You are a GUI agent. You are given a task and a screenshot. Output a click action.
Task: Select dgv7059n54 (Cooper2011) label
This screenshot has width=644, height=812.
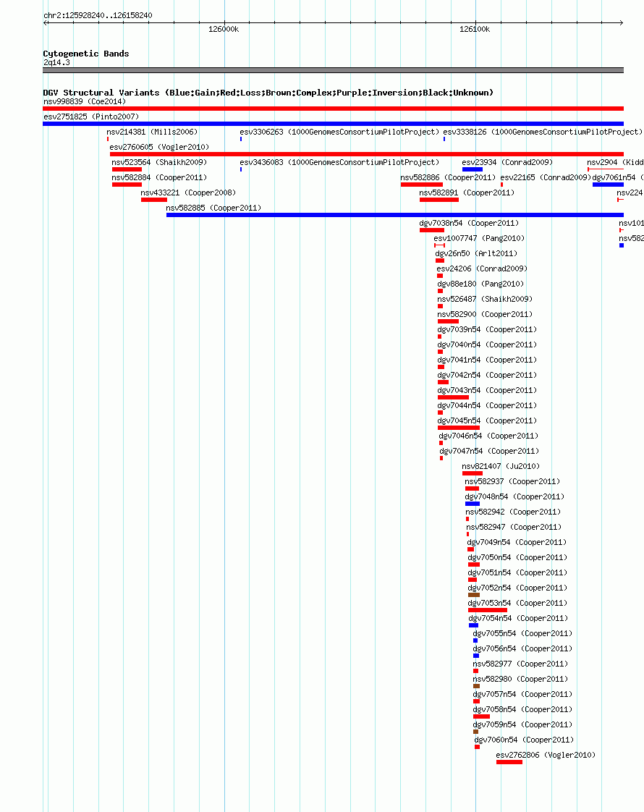522,724
